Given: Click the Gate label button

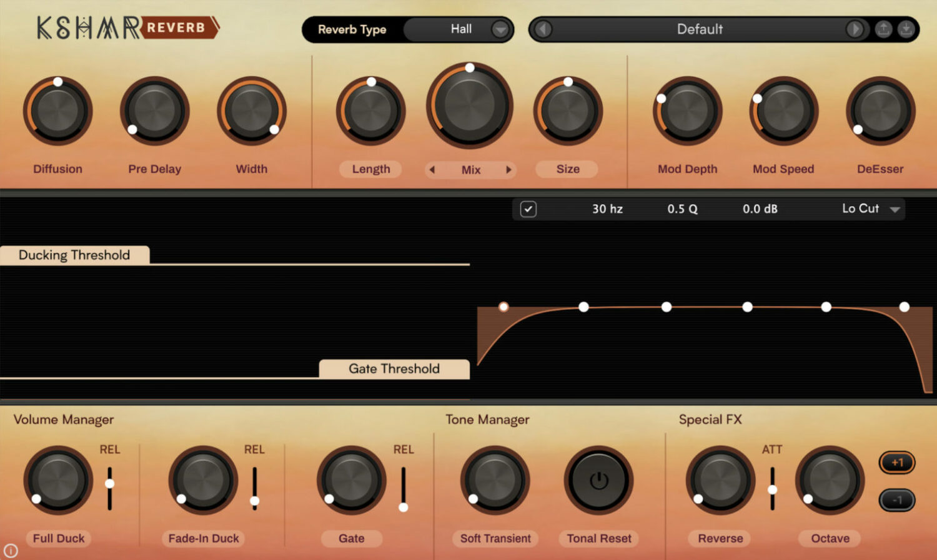Looking at the screenshot, I should click(x=352, y=538).
